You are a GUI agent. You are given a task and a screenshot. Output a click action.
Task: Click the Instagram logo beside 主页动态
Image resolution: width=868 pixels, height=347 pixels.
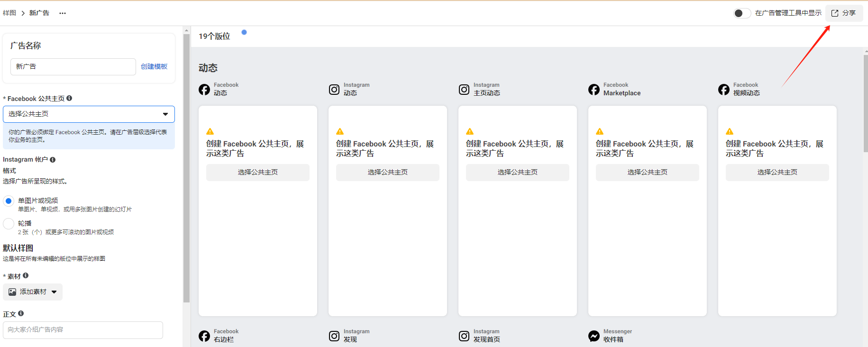(464, 90)
